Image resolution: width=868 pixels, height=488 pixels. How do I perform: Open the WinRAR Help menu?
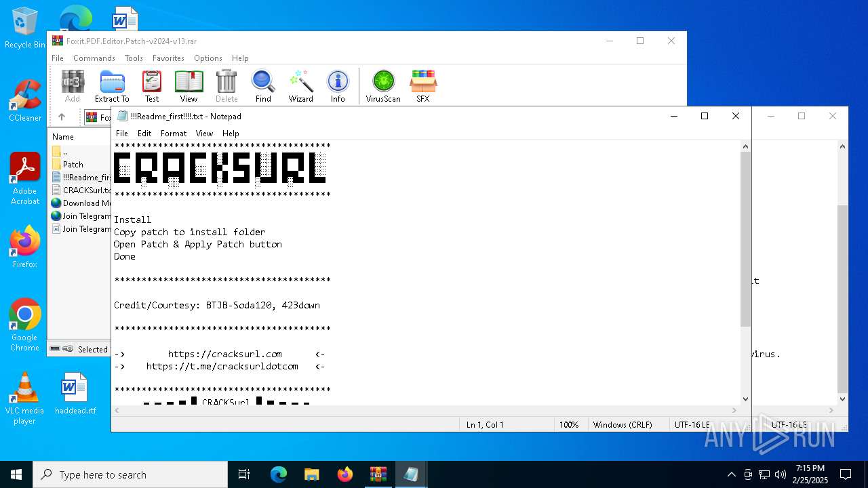[x=240, y=58]
